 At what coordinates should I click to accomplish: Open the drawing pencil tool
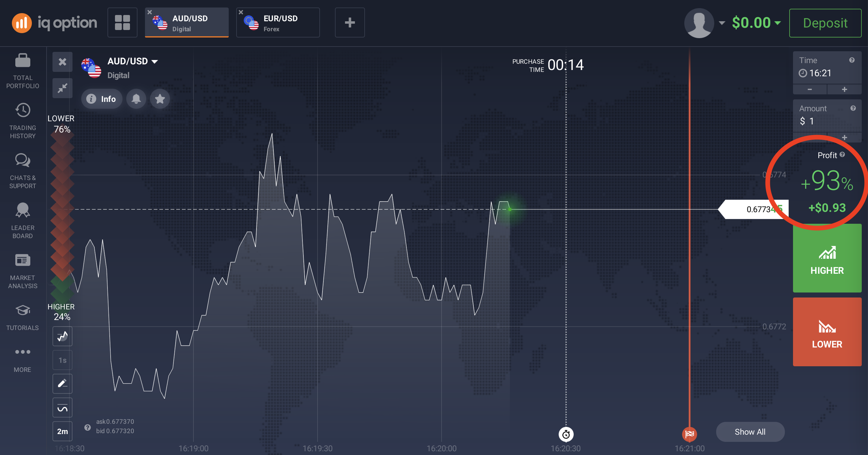click(x=62, y=383)
